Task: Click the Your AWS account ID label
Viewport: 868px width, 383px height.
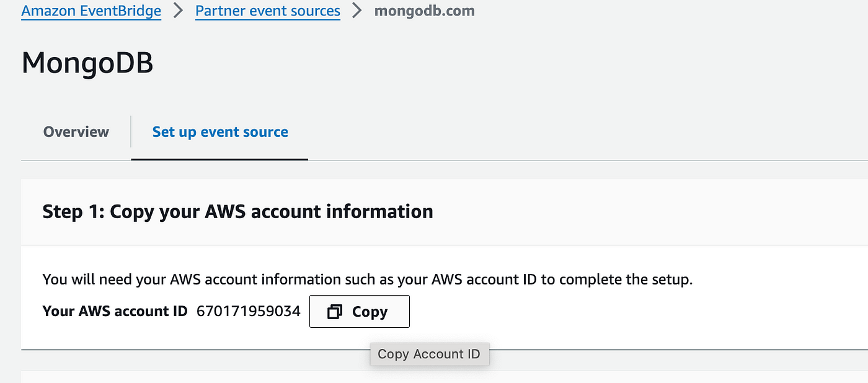Action: coord(115,311)
